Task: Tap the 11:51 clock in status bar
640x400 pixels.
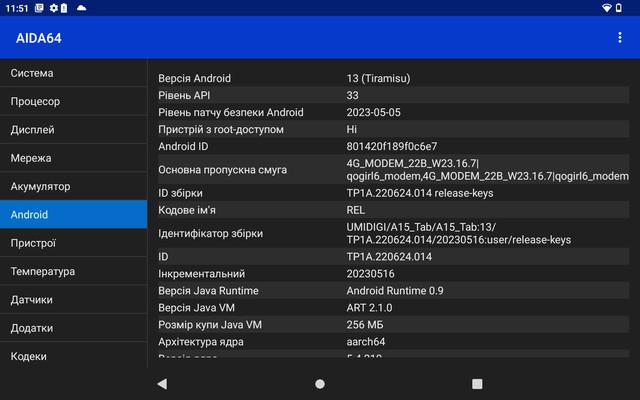Action: coord(17,8)
